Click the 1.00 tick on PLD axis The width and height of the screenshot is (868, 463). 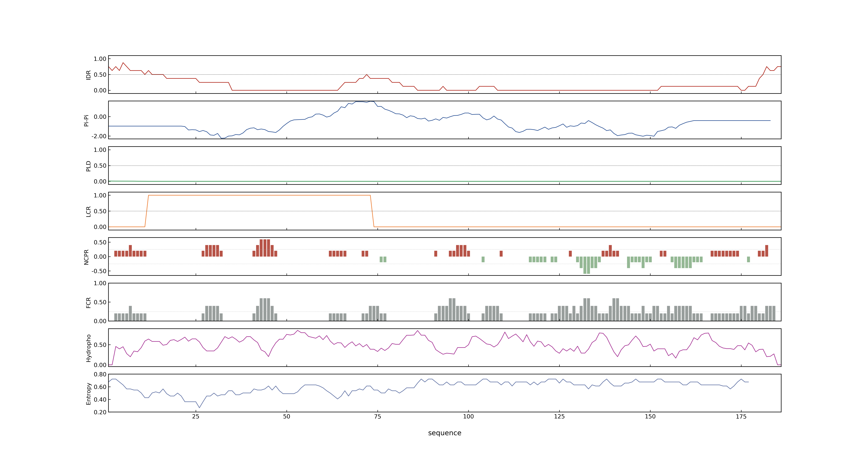[x=100, y=150]
